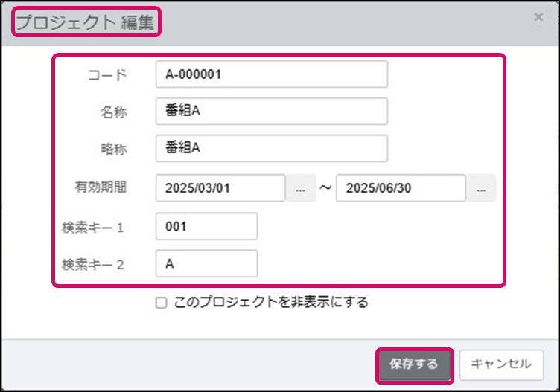The width and height of the screenshot is (560, 392).
Task: Focus the 検索キー2 field containing A
Action: (206, 263)
